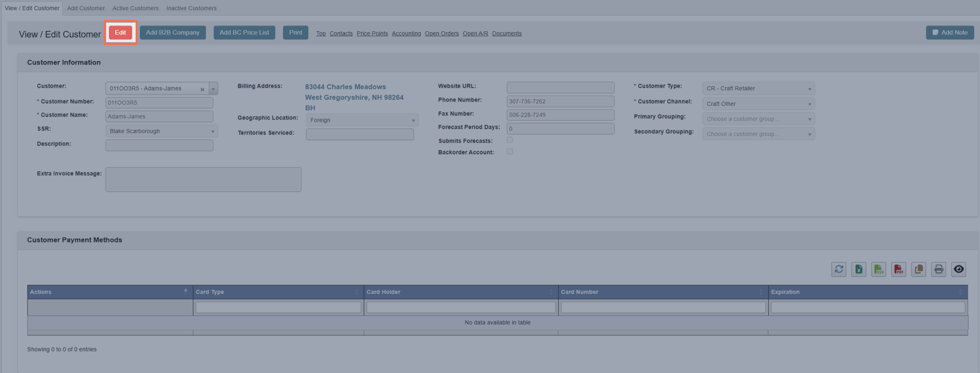This screenshot has width=980, height=373.
Task: Export payment methods as PDF
Action: tap(898, 269)
